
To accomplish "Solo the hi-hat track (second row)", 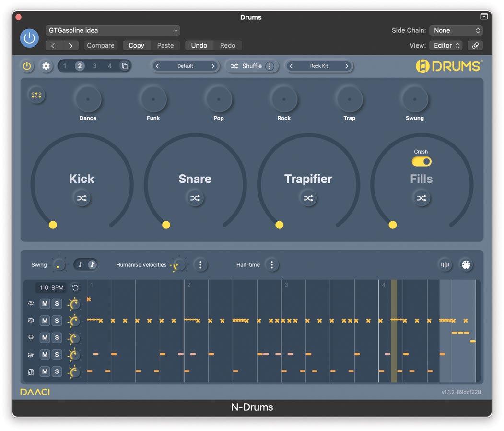I will tap(57, 321).
